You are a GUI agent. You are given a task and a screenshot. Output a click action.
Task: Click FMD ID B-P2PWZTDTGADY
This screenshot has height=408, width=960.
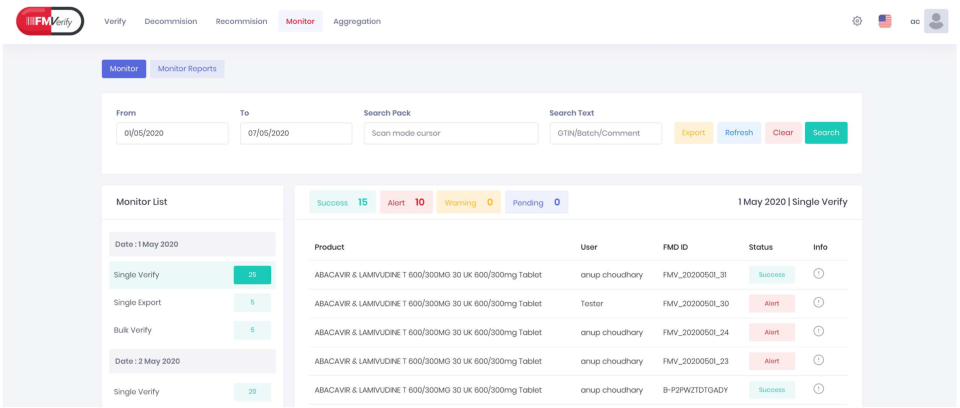(696, 390)
